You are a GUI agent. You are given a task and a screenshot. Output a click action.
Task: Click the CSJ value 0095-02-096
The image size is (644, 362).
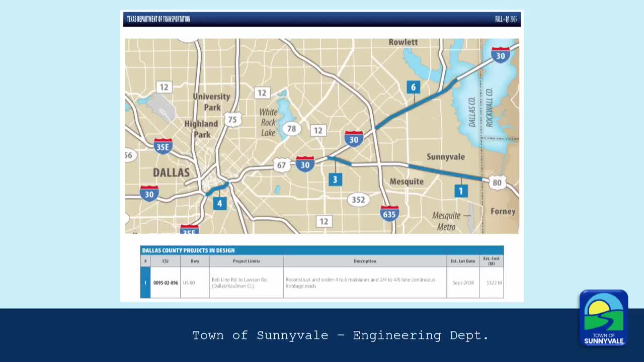click(x=166, y=283)
